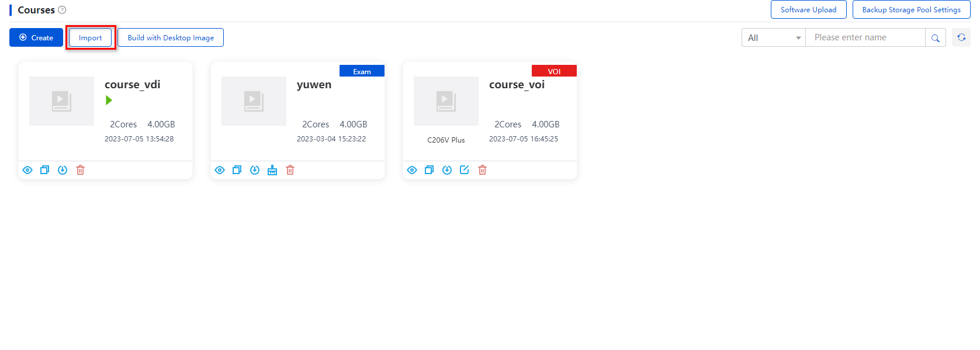Viewport: 980px width, 350px height.
Task: Click the date 2023-03-04 15:23:22
Action: pyautogui.click(x=331, y=139)
